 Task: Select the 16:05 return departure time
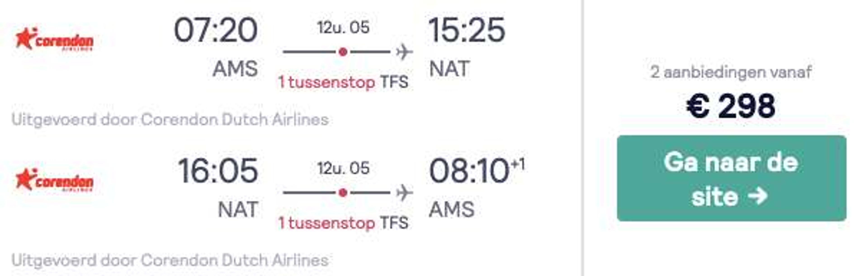(x=218, y=171)
